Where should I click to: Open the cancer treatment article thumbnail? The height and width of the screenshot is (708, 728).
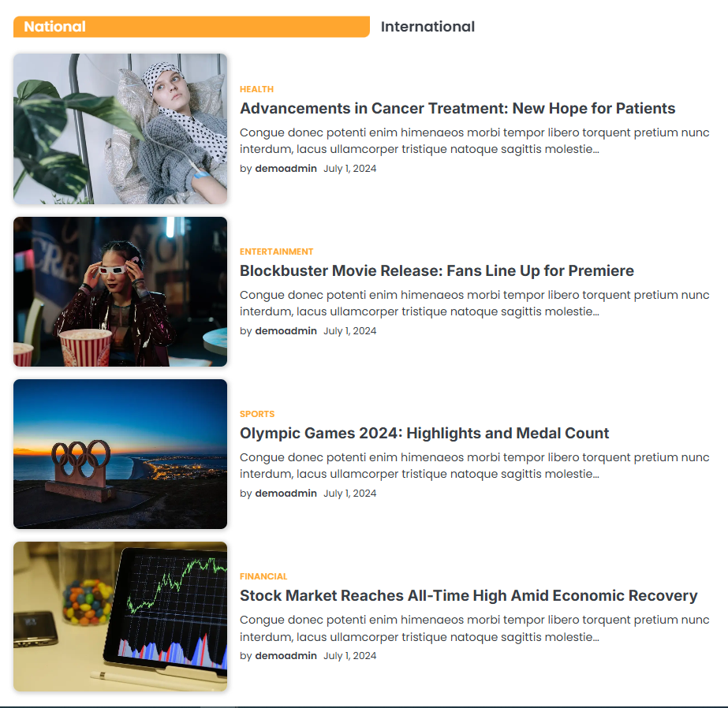[x=120, y=129]
